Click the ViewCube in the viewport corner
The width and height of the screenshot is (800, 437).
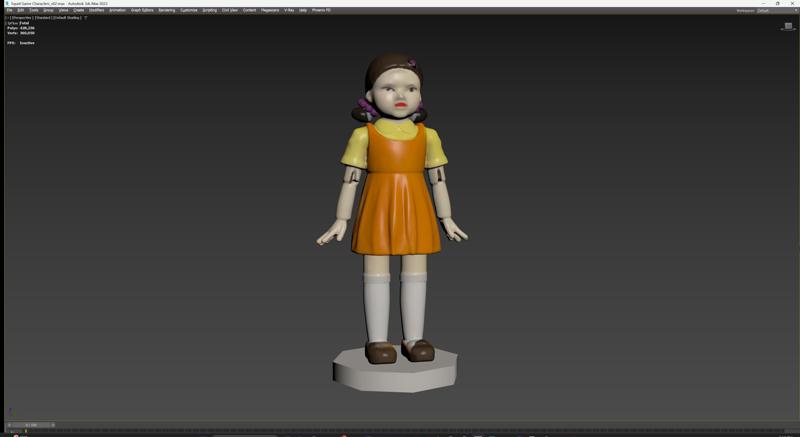click(x=788, y=27)
